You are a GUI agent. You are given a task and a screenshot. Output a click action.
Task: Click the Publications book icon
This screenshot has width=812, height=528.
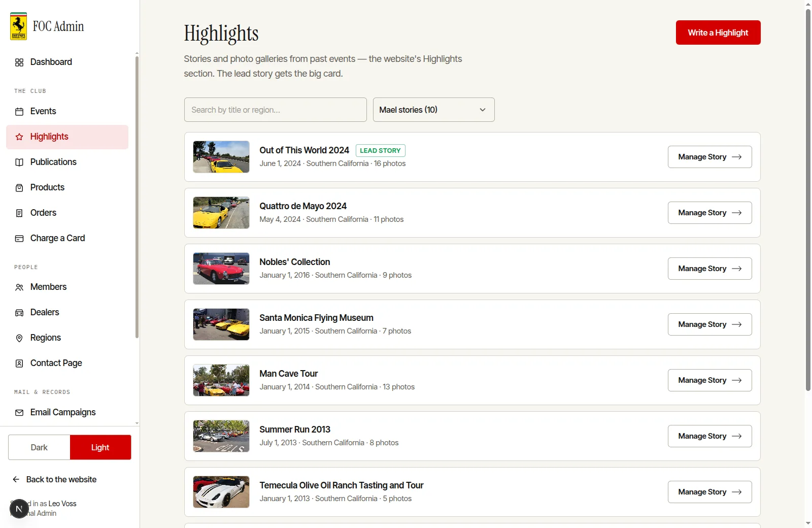click(19, 162)
